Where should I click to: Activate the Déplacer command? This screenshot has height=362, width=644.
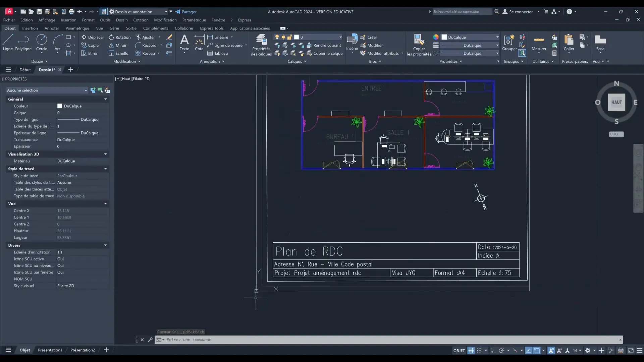pyautogui.click(x=93, y=37)
